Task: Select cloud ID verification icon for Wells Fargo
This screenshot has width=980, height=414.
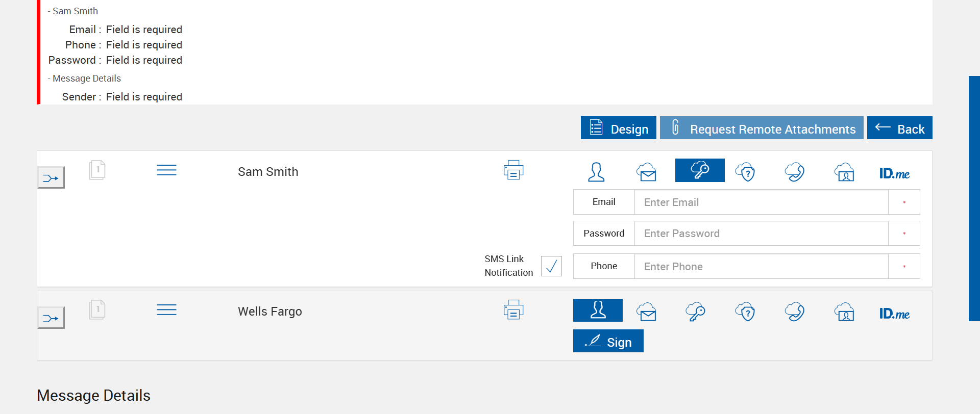Action: [x=844, y=312]
